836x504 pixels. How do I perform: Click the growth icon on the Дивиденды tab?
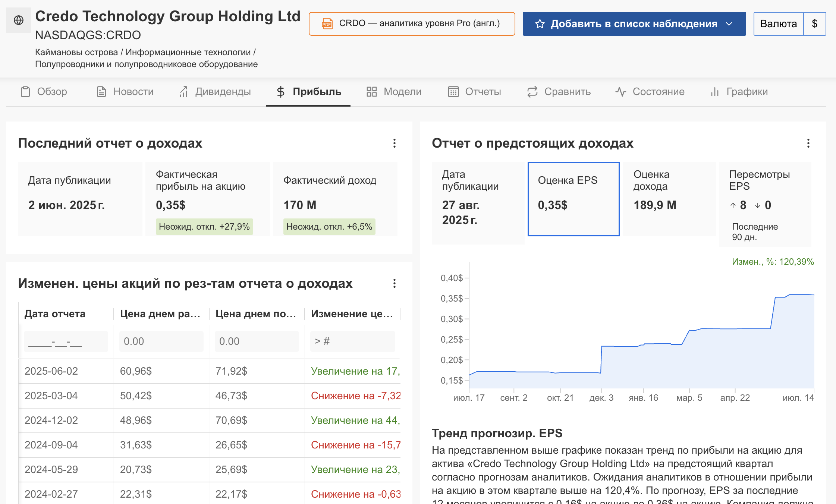[x=183, y=92]
